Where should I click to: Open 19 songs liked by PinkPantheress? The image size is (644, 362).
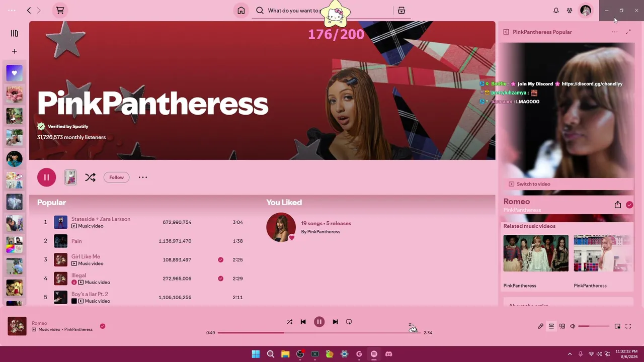point(326,223)
